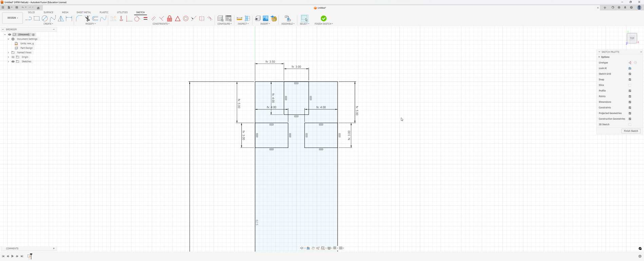Switch to the Utilities tab
Screen dimensions: 644x261
click(x=122, y=12)
